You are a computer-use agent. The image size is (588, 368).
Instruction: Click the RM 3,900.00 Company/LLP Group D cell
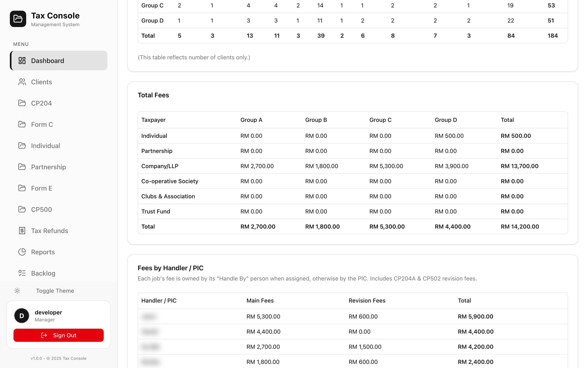452,166
